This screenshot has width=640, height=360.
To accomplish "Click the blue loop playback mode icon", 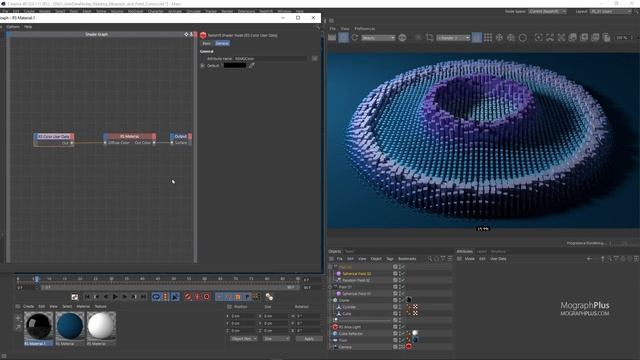I will pos(156,297).
